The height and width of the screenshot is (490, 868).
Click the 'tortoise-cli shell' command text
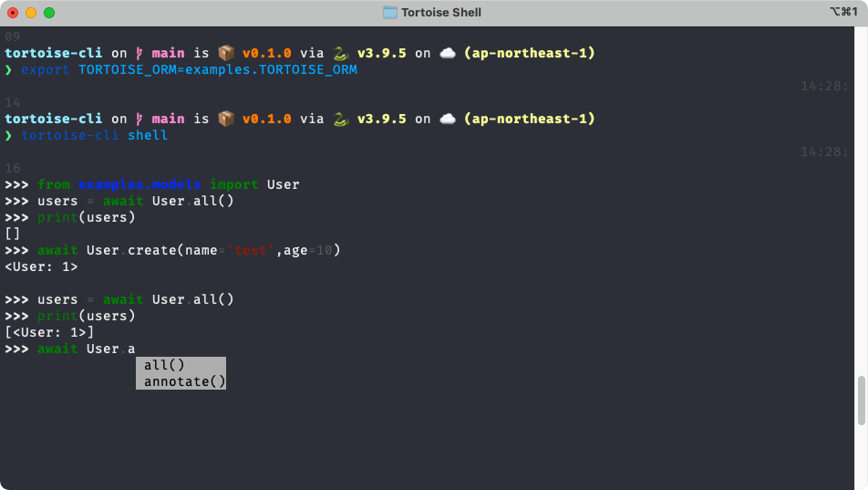pos(94,135)
